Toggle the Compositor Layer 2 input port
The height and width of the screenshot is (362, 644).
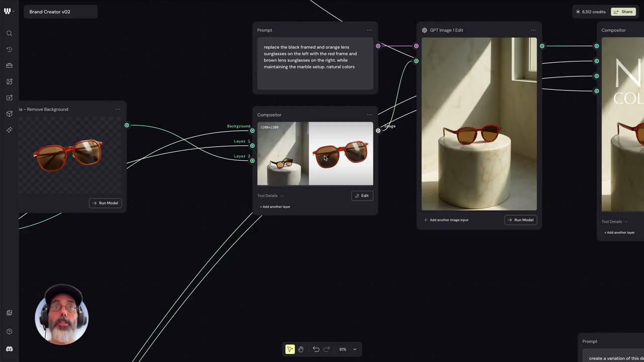point(252,161)
